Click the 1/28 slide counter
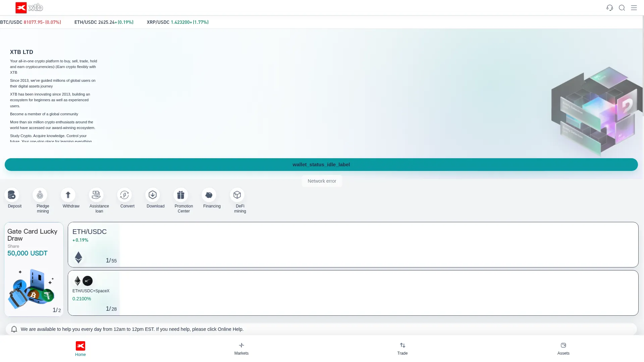 111,309
